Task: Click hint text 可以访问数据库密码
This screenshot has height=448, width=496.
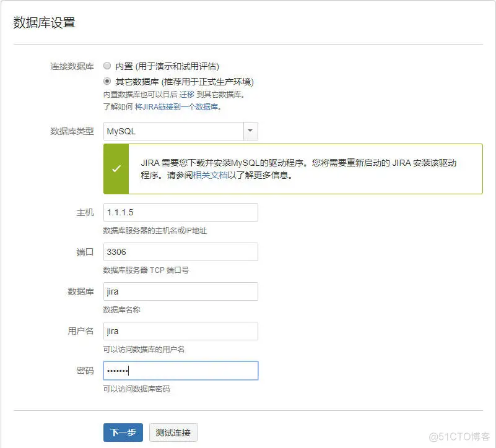Action: point(137,389)
